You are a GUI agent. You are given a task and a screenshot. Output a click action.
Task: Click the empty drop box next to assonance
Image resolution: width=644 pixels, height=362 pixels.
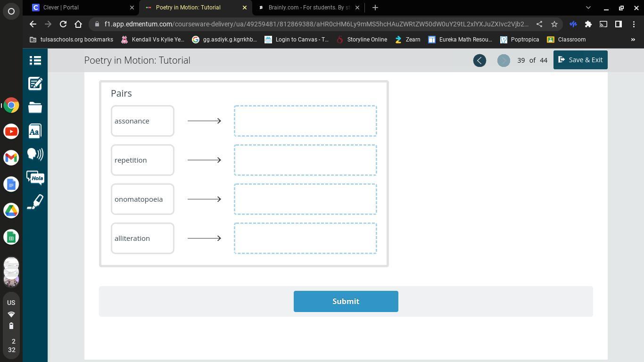pyautogui.click(x=305, y=121)
